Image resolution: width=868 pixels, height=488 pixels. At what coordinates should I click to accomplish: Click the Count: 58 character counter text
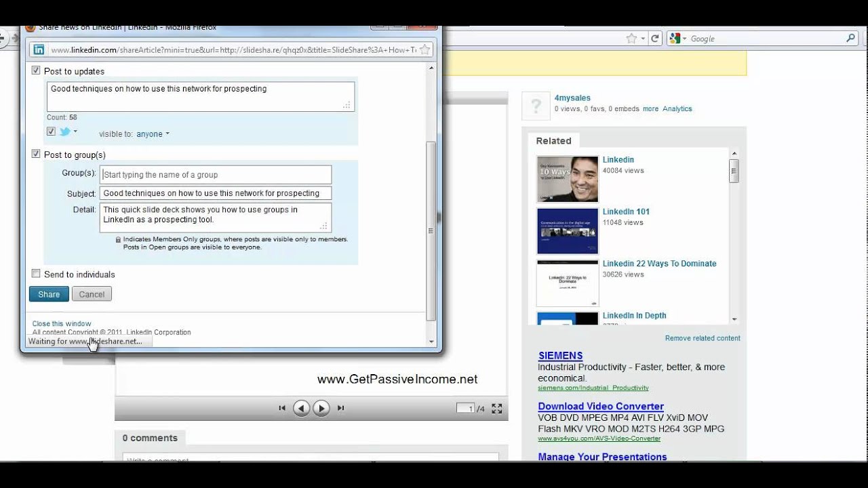click(x=62, y=117)
